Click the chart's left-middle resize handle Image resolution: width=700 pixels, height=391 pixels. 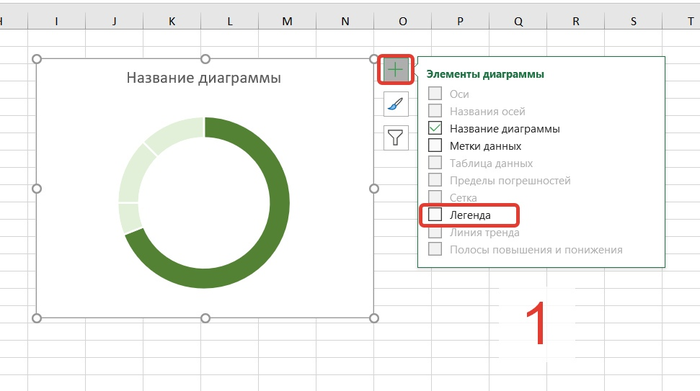pyautogui.click(x=37, y=189)
